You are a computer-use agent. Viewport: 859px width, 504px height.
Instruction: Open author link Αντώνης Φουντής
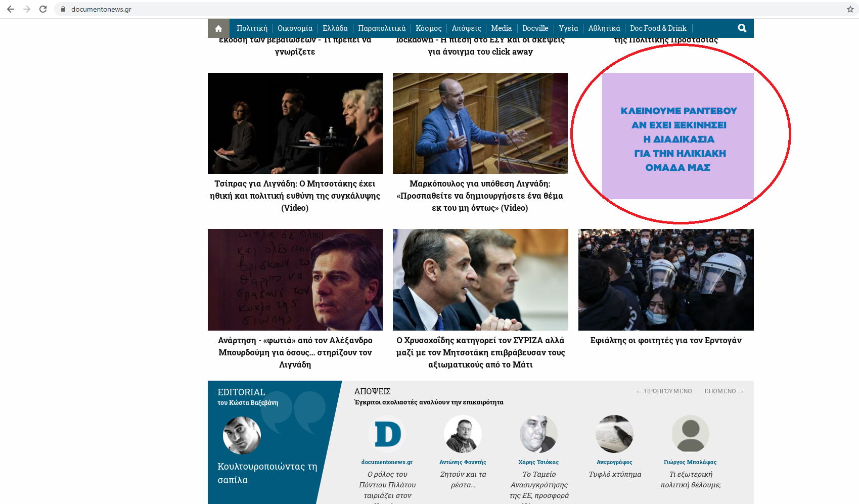(x=463, y=462)
